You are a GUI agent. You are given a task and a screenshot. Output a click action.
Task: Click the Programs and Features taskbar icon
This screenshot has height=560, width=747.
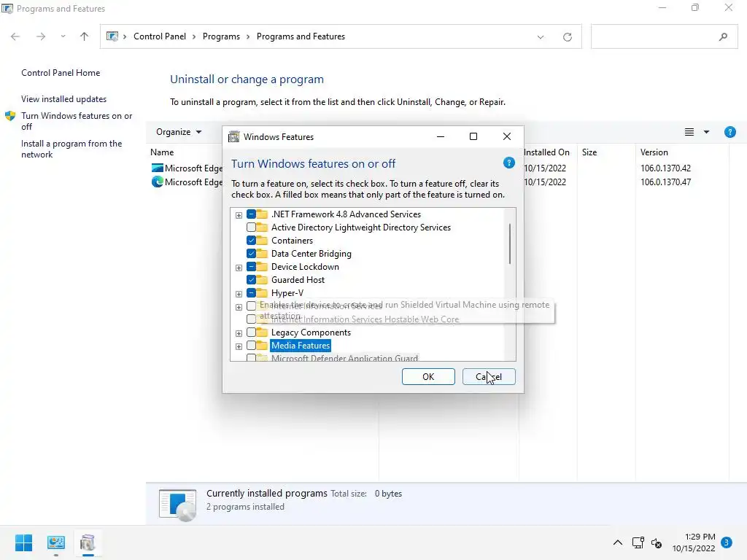[88, 542]
